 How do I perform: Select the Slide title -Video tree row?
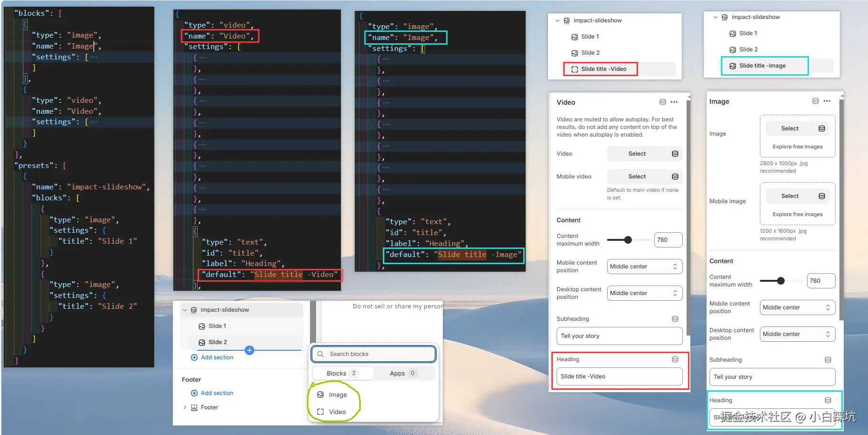click(x=619, y=69)
